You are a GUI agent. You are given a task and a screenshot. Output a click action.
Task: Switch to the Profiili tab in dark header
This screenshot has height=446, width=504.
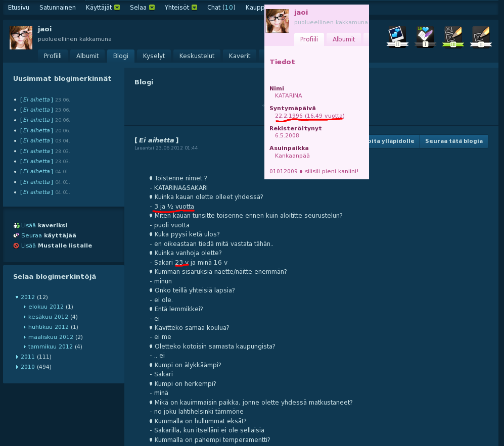(x=53, y=56)
